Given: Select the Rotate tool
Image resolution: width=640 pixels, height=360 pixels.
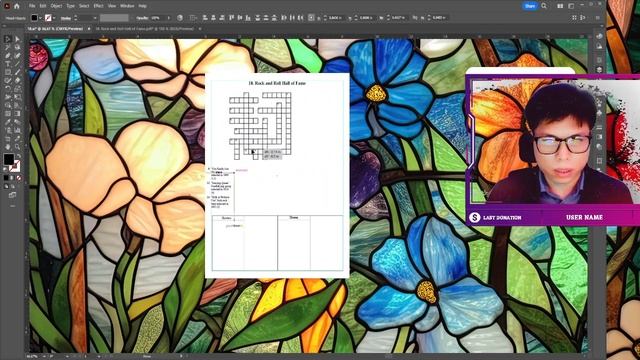Looking at the screenshot, I should click(x=7, y=88).
